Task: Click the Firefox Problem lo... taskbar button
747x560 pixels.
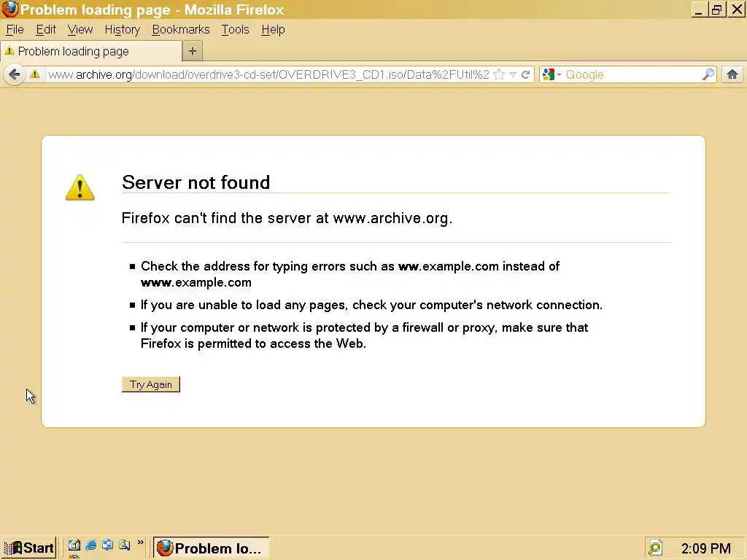Action: pos(211,548)
